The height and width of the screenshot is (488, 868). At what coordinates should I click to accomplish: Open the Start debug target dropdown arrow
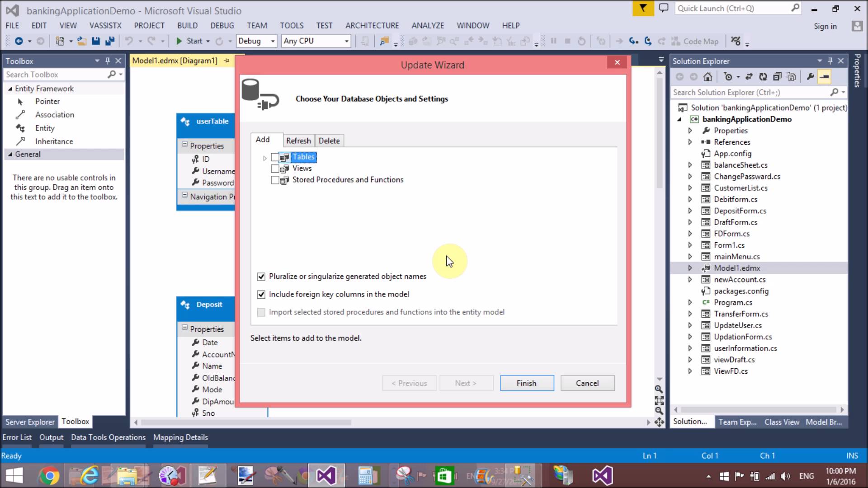click(x=208, y=41)
